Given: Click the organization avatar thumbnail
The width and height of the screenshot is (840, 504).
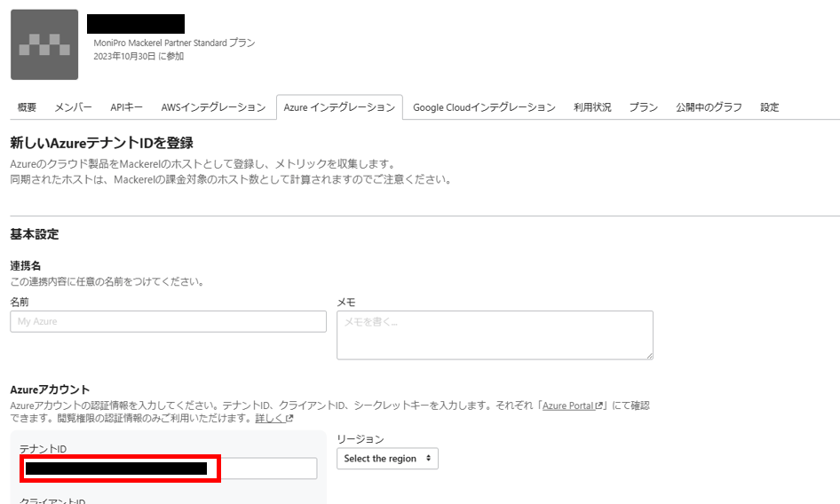Looking at the screenshot, I should pyautogui.click(x=44, y=44).
